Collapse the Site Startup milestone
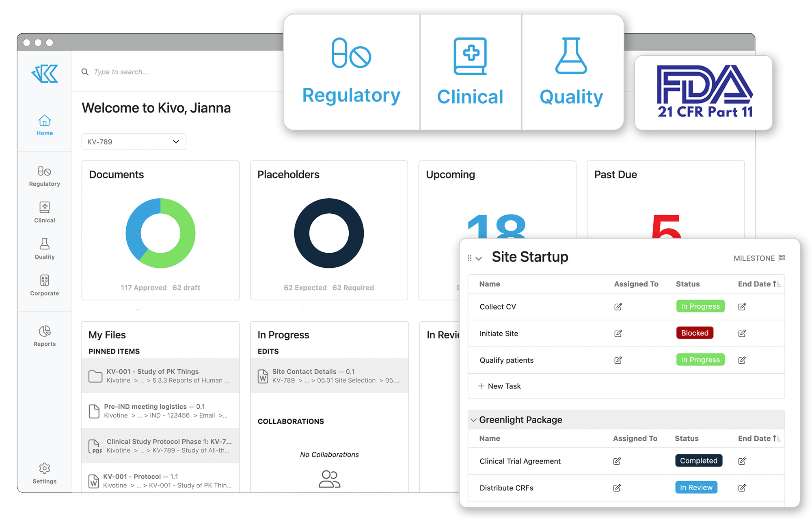 (x=481, y=257)
